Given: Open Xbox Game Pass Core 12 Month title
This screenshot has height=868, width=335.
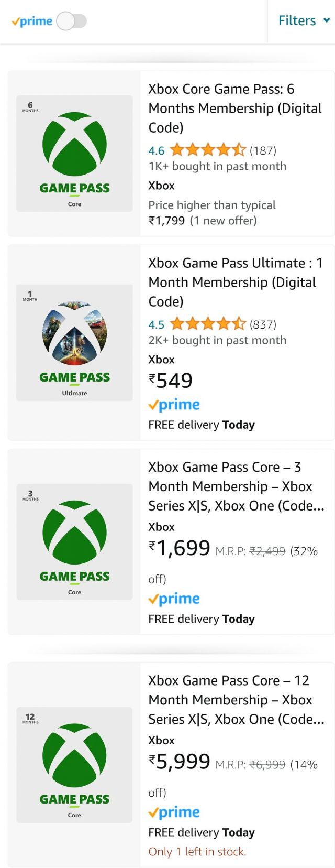Looking at the screenshot, I should pos(236,700).
